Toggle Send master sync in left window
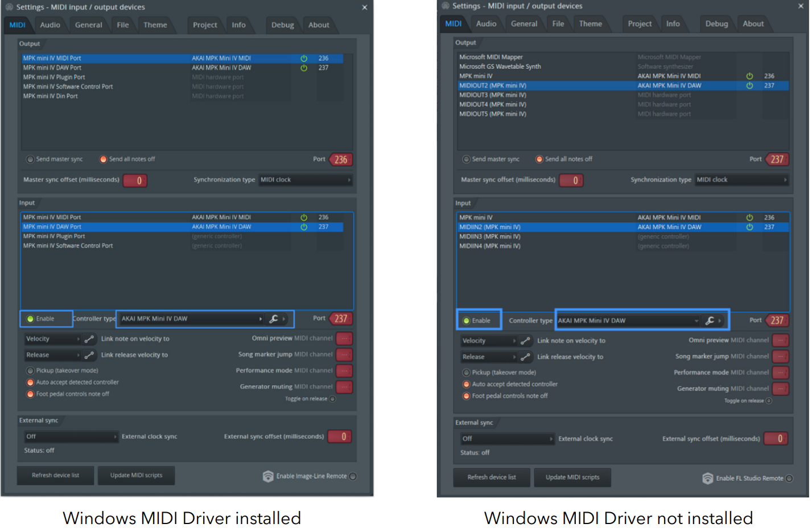 (30, 159)
